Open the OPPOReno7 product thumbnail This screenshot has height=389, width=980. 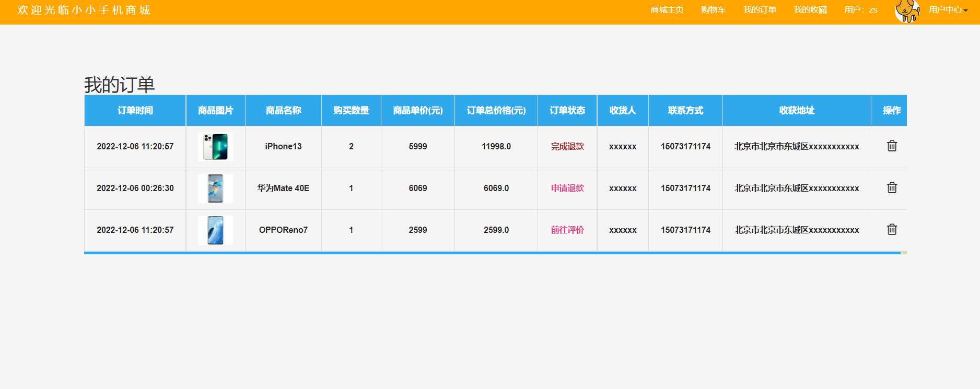215,230
